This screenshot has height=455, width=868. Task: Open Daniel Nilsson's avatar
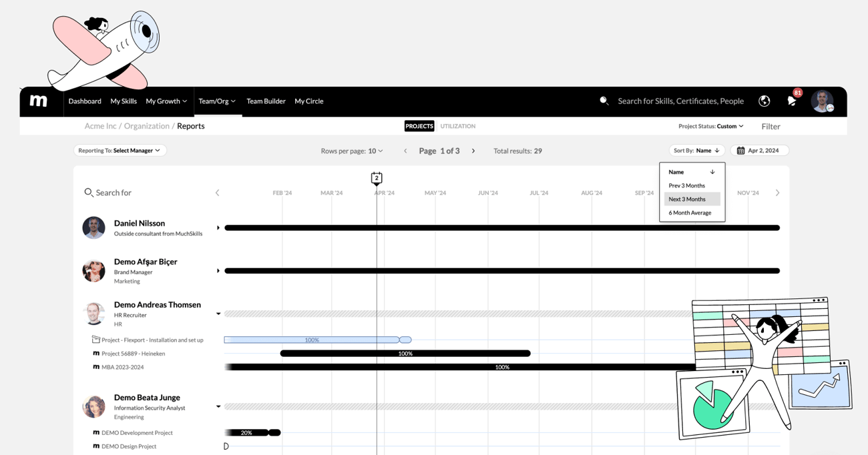(x=93, y=227)
